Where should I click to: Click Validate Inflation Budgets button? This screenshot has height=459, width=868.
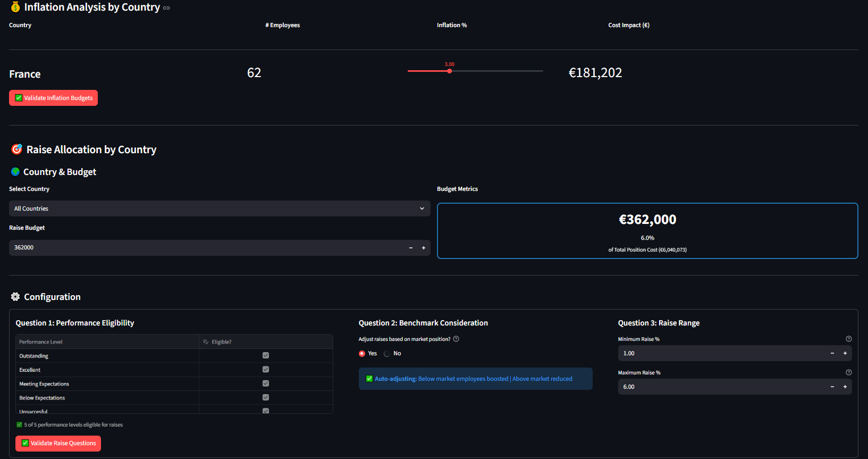(53, 98)
